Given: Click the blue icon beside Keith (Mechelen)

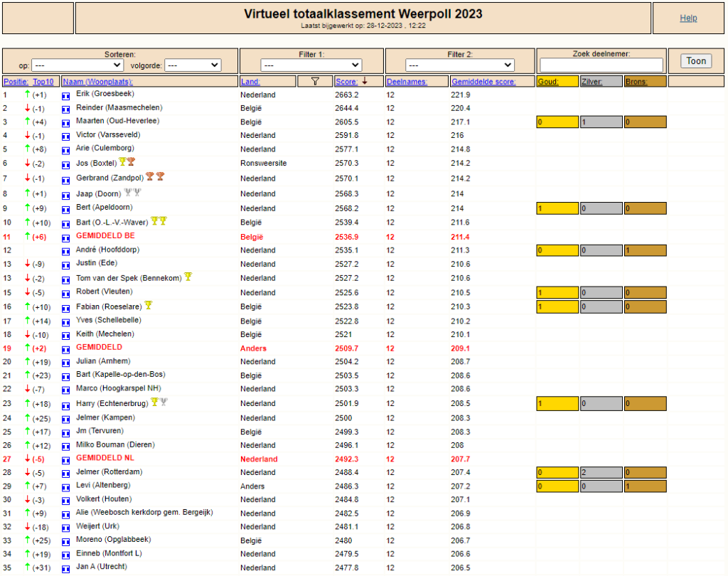Looking at the screenshot, I should pyautogui.click(x=66, y=336).
